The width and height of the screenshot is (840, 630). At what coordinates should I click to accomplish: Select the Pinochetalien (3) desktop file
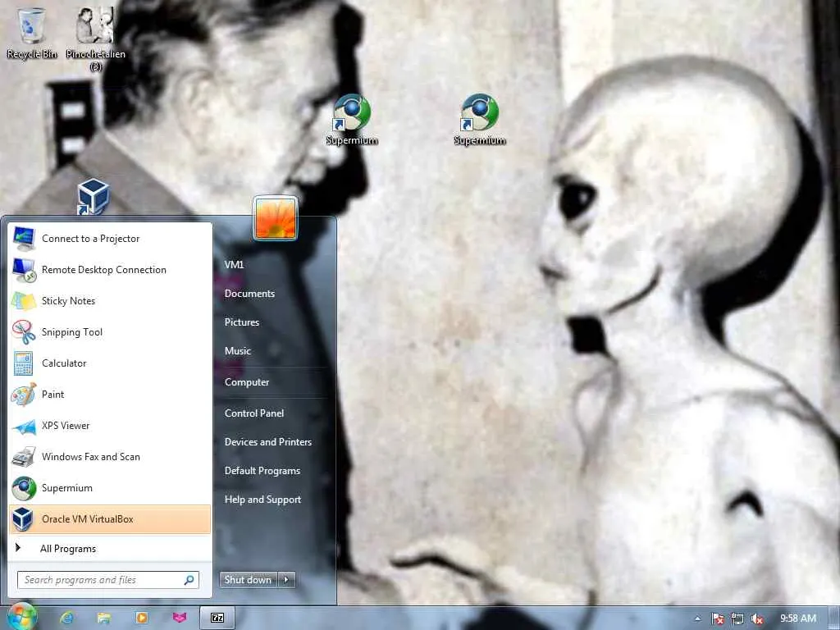(95, 39)
